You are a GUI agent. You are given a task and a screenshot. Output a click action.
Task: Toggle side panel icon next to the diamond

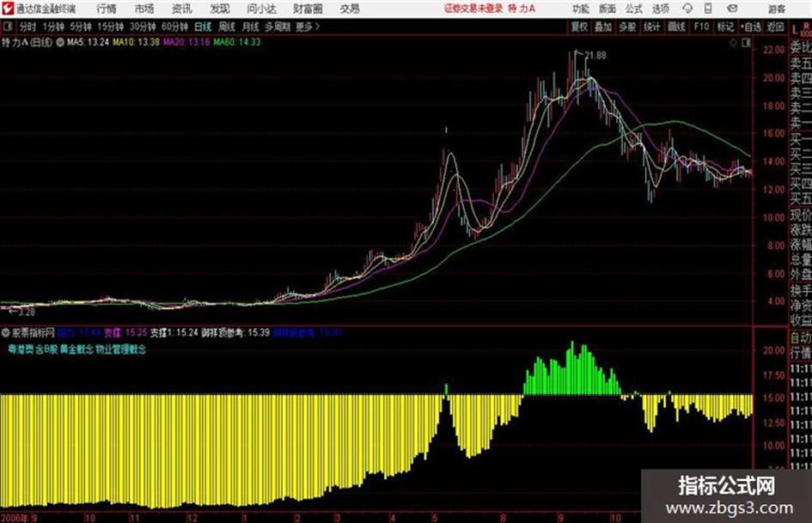click(746, 43)
